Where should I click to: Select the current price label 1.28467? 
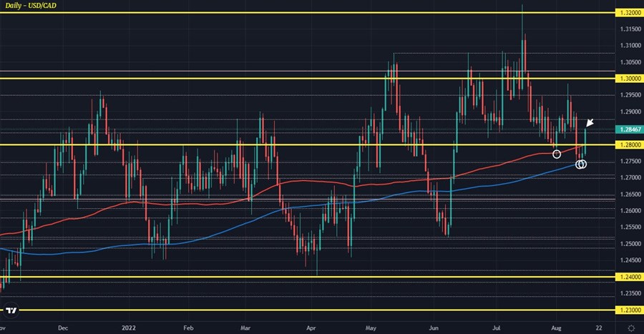pos(629,129)
